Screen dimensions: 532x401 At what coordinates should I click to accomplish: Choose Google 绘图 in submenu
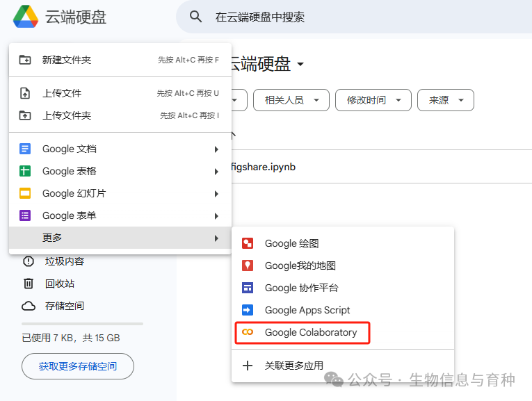coord(343,243)
